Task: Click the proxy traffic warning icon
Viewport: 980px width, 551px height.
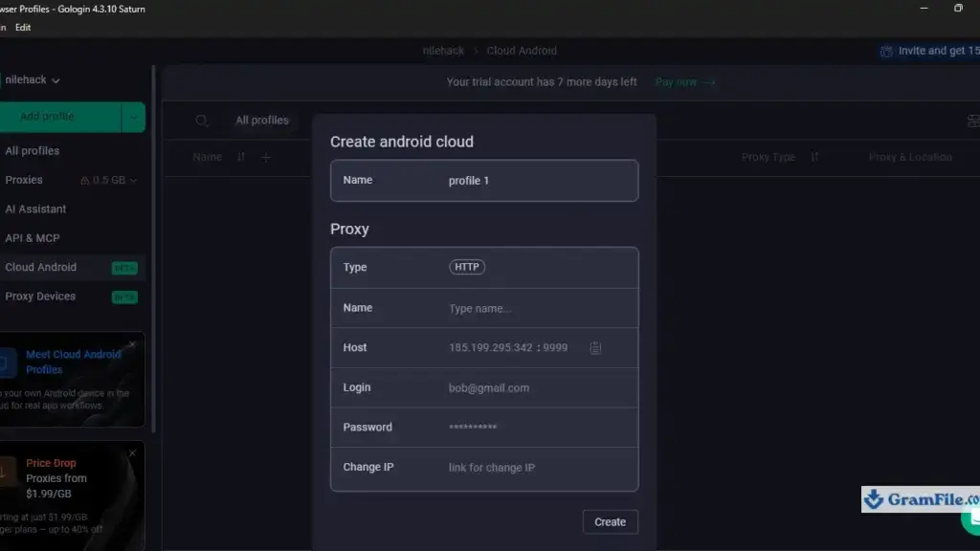Action: pos(84,180)
